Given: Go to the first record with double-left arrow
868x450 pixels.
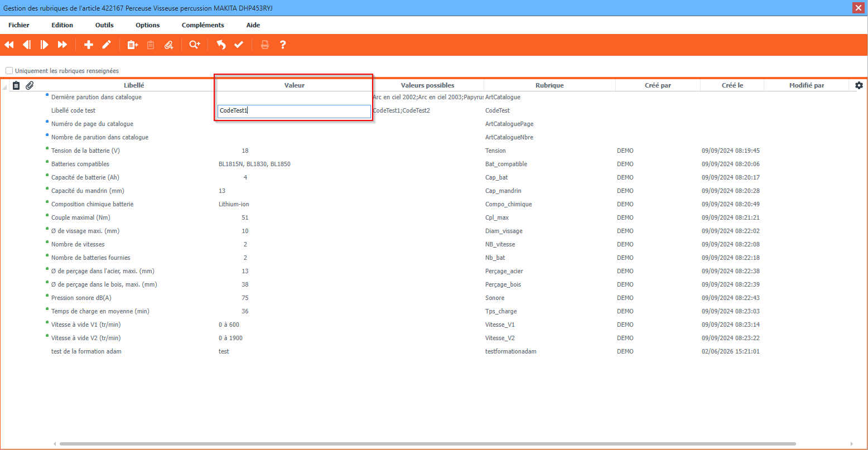Looking at the screenshot, I should 9,45.
